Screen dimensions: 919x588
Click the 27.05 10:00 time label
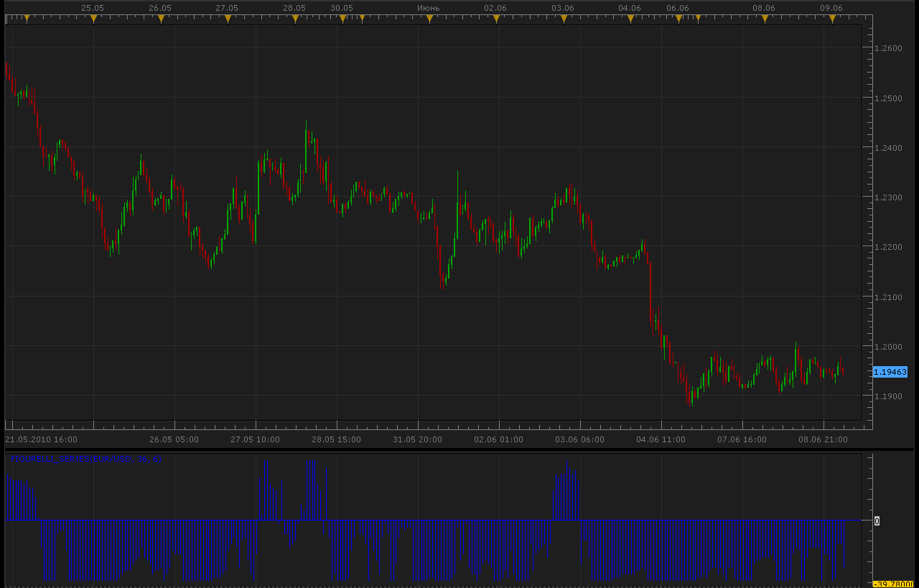coord(255,439)
